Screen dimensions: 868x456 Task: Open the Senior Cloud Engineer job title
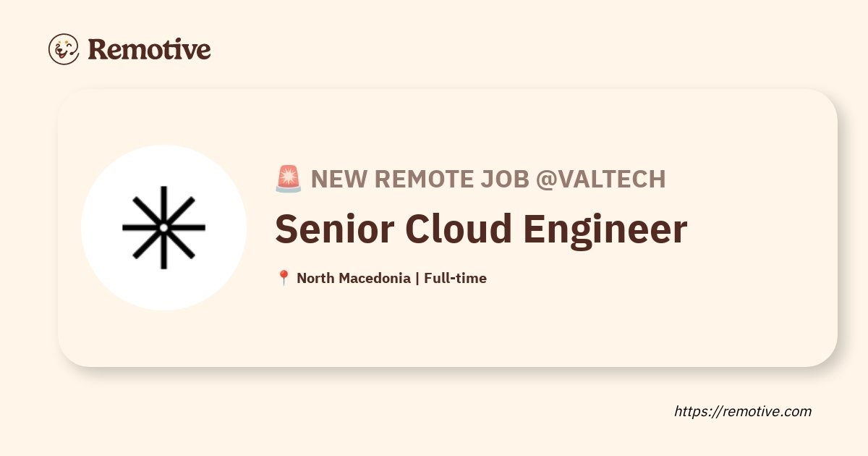tap(481, 229)
